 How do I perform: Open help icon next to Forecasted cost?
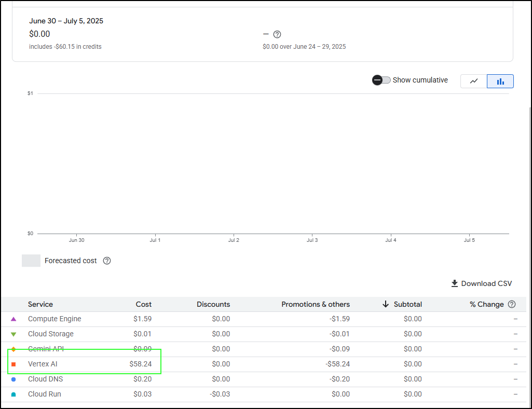coord(107,261)
